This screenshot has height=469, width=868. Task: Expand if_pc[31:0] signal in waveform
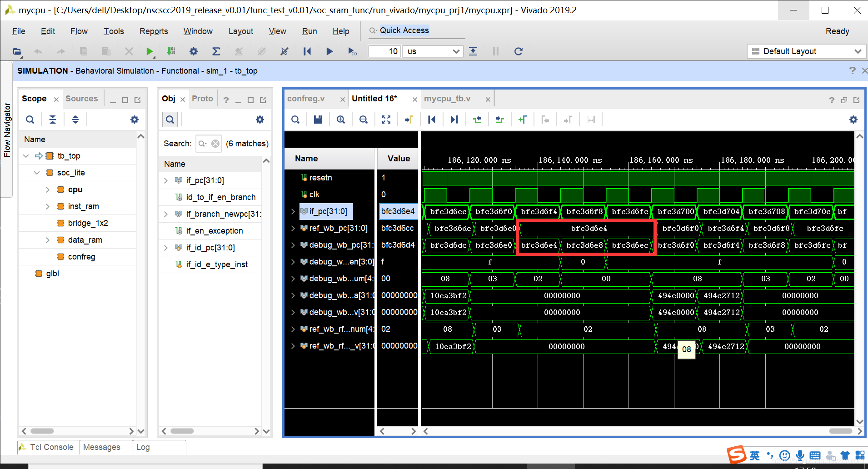click(x=293, y=211)
